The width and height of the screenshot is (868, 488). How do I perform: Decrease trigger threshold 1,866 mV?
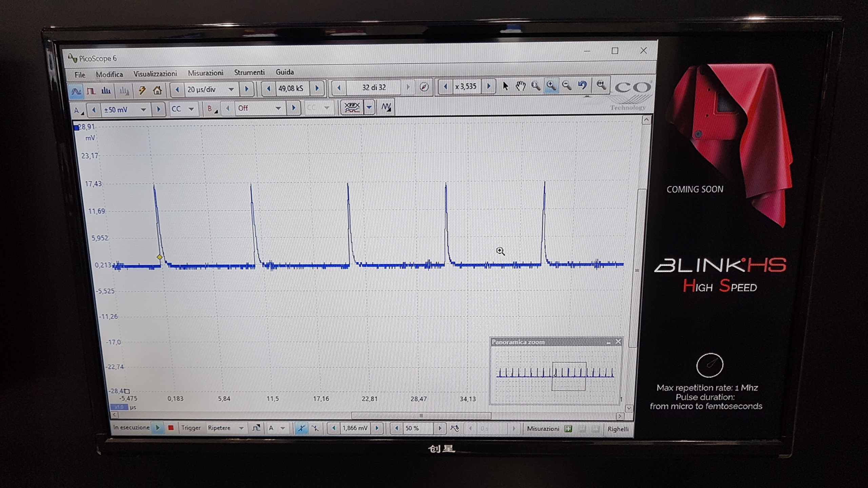click(334, 428)
